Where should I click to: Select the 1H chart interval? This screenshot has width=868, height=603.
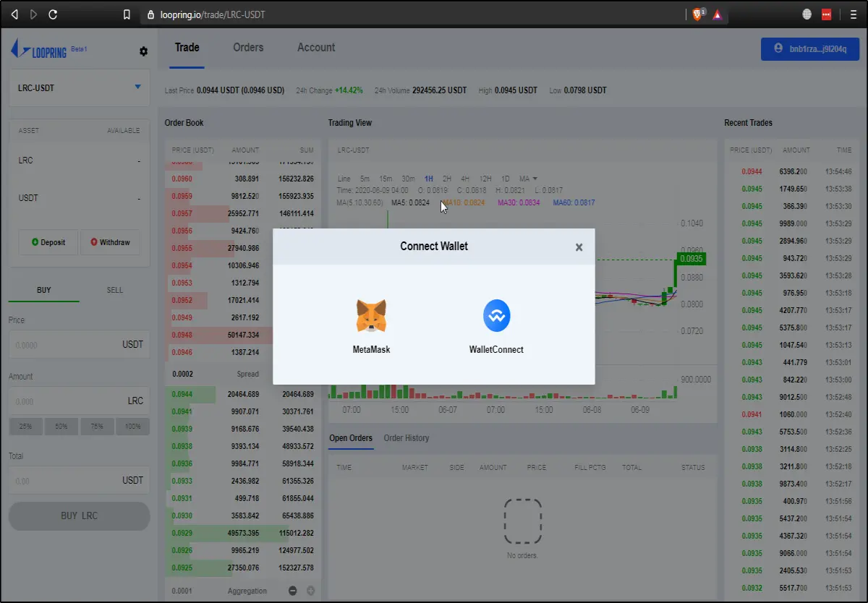coord(429,179)
